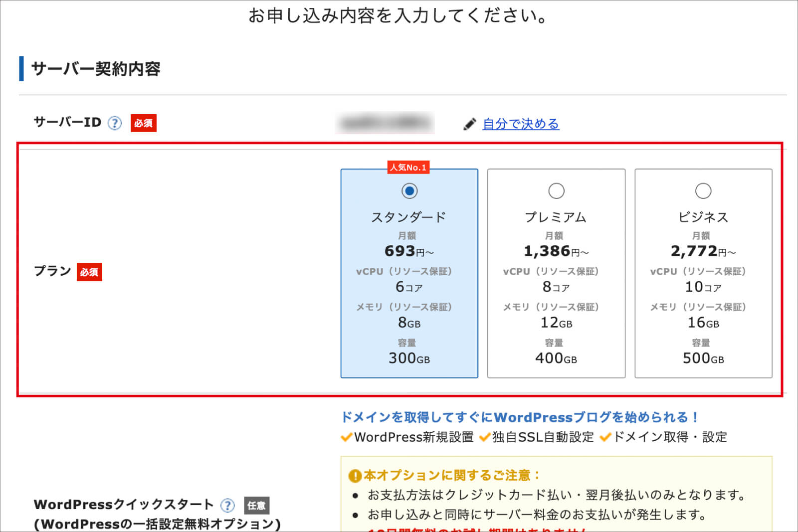Select the プレミアム plan radio button
The image size is (798, 532).
[556, 191]
